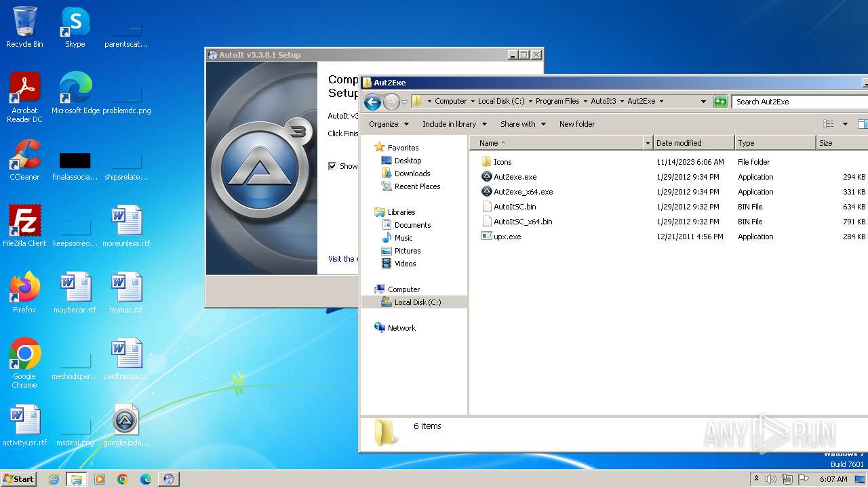Viewport: 868px width, 488px height.
Task: Open the Documents library in navigation pane
Action: (x=412, y=225)
